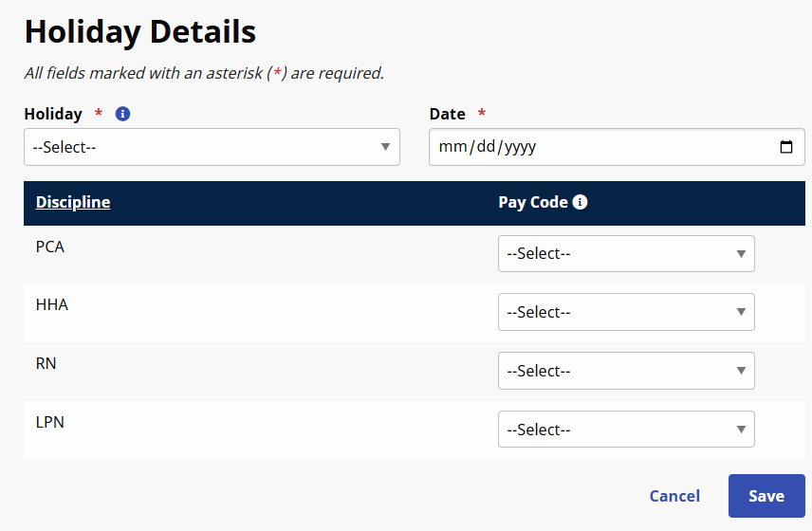Select the day segment of Date field
This screenshot has height=531, width=812.
pyautogui.click(x=485, y=147)
